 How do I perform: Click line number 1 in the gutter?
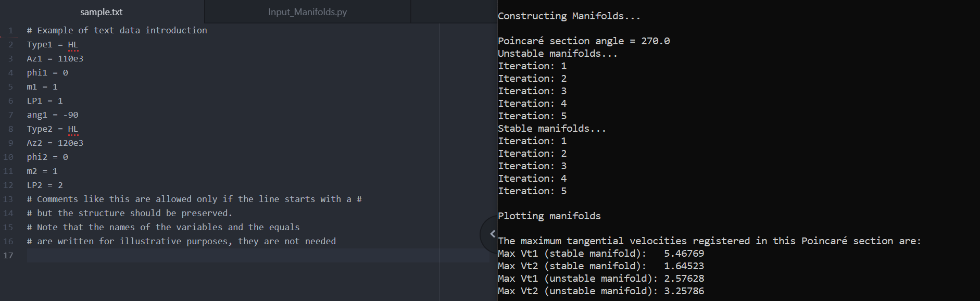click(10, 30)
